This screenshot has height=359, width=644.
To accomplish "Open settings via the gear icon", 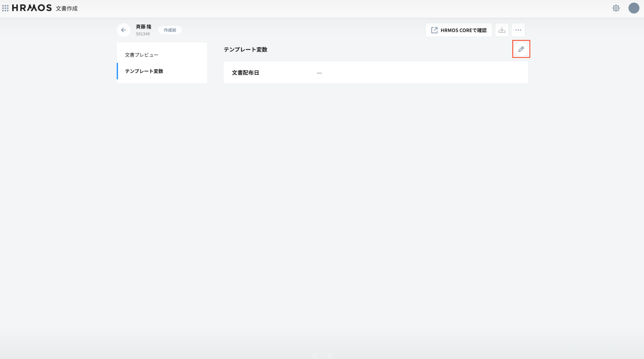I will tap(616, 8).
